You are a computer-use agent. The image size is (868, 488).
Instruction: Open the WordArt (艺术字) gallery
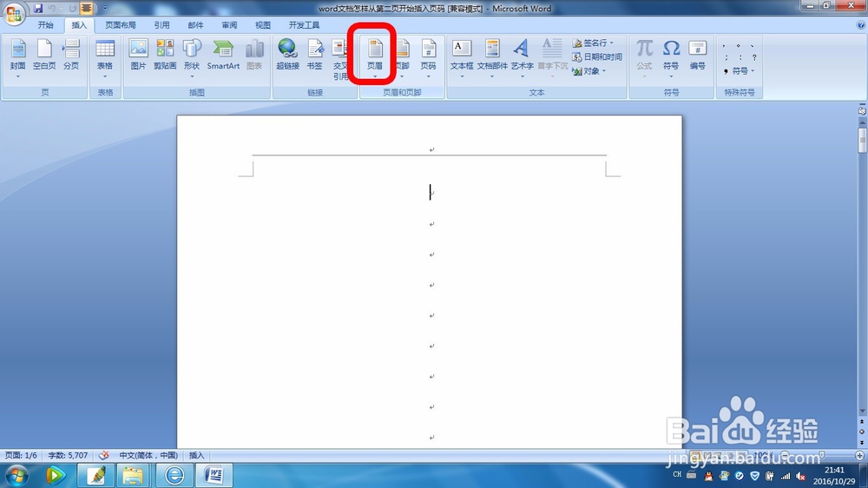[x=522, y=57]
